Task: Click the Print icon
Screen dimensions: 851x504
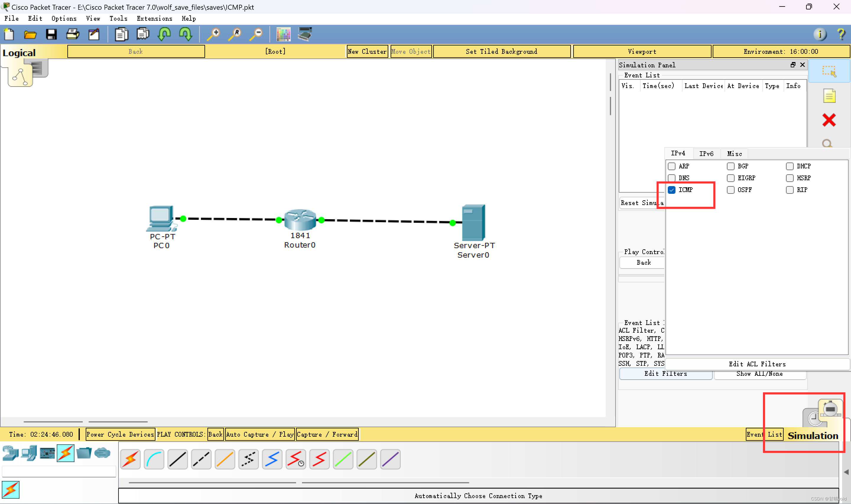Action: coord(73,34)
